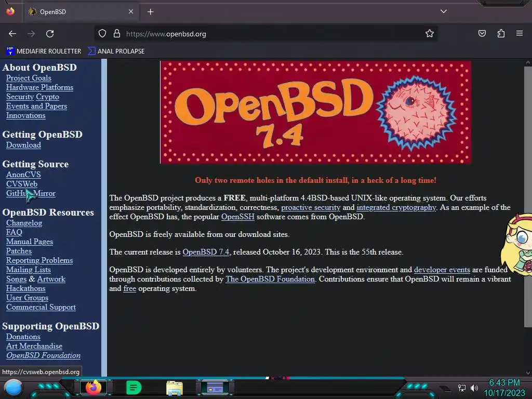
Task: Reload the OpenBSD page
Action: pyautogui.click(x=50, y=34)
